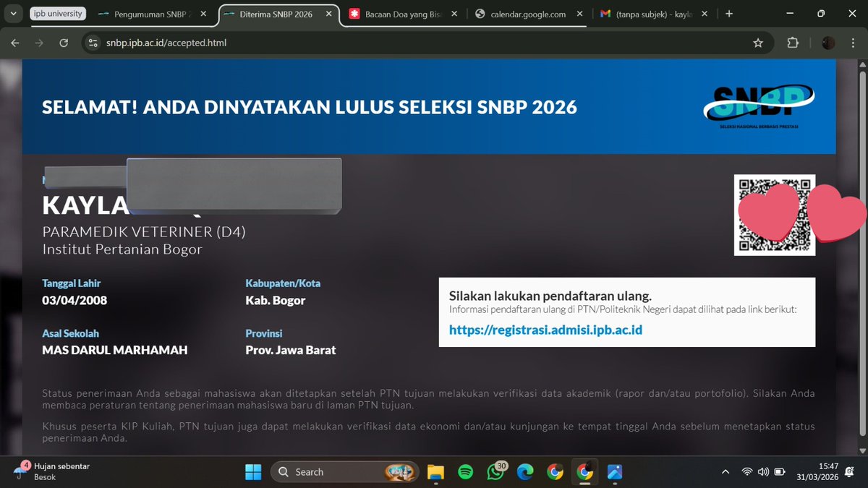Click the birth date 03/04/2008
Viewport: 868px width, 488px height.
(75, 300)
